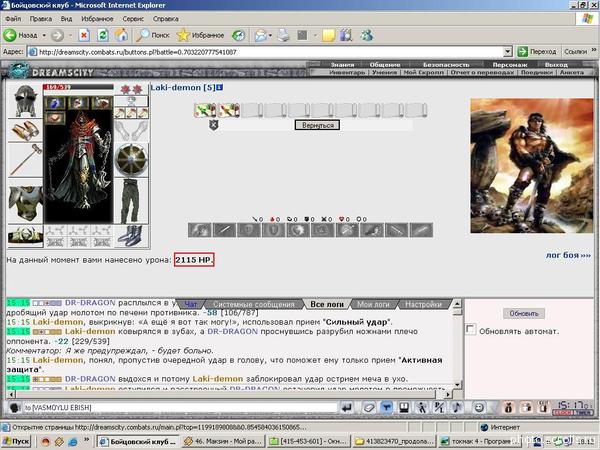Click the belt equipment slot
This screenshot has width=600, height=450.
coord(25,236)
